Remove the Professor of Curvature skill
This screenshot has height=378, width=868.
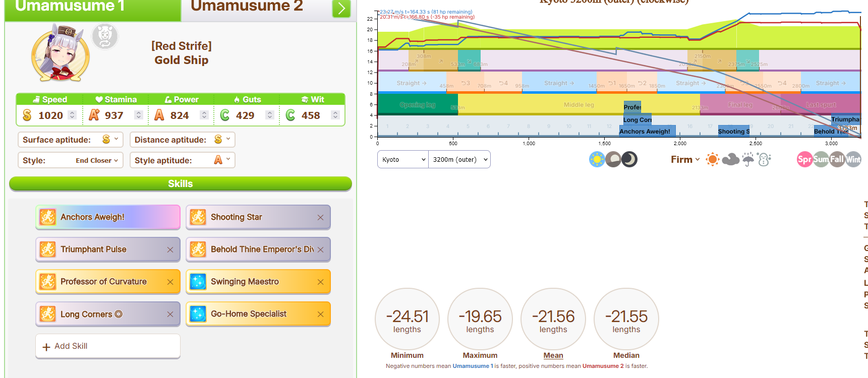point(170,282)
